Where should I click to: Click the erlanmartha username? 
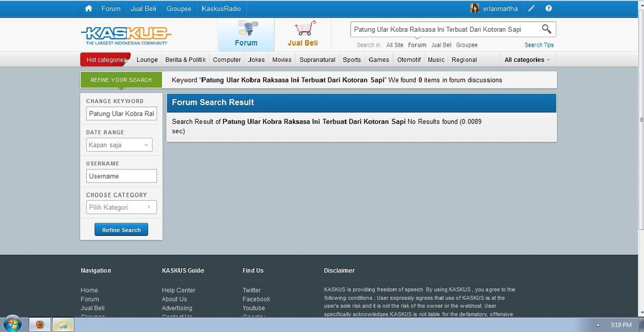(x=500, y=9)
